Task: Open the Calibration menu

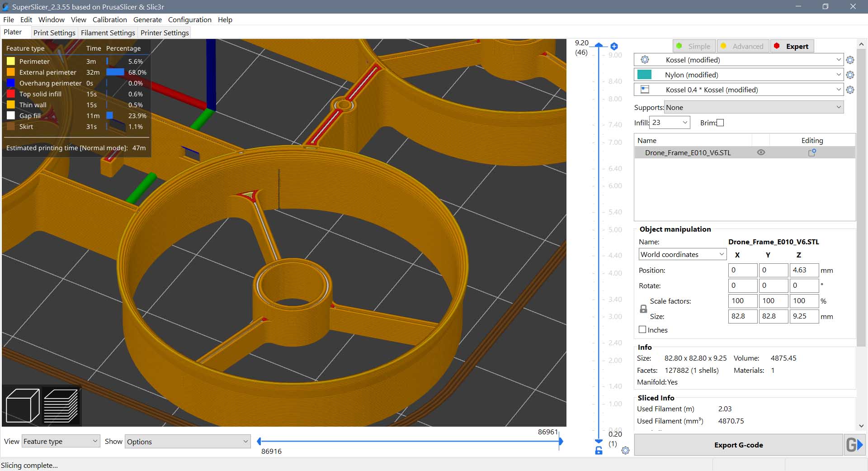Action: (x=109, y=20)
